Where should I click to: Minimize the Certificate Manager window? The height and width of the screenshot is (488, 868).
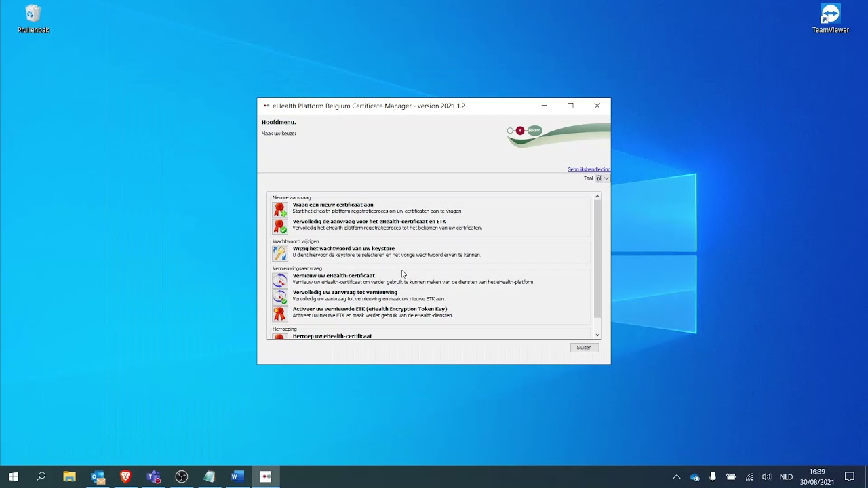[x=544, y=106]
